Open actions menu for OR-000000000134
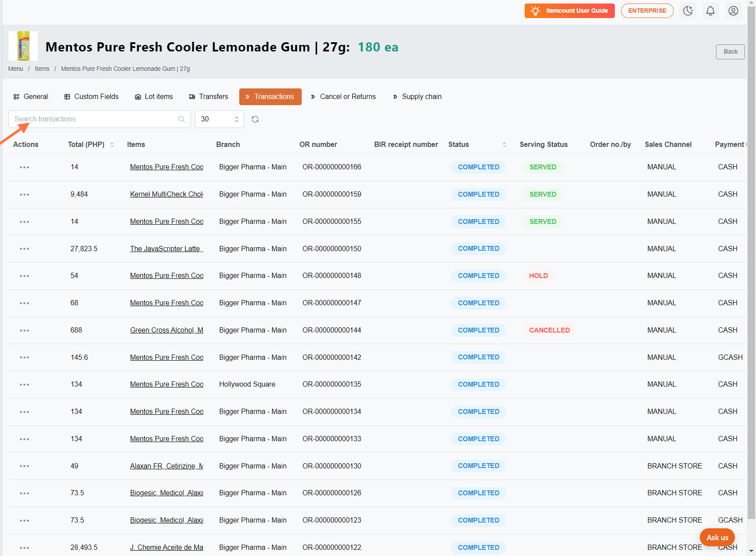Image resolution: width=756 pixels, height=556 pixels. (x=24, y=412)
